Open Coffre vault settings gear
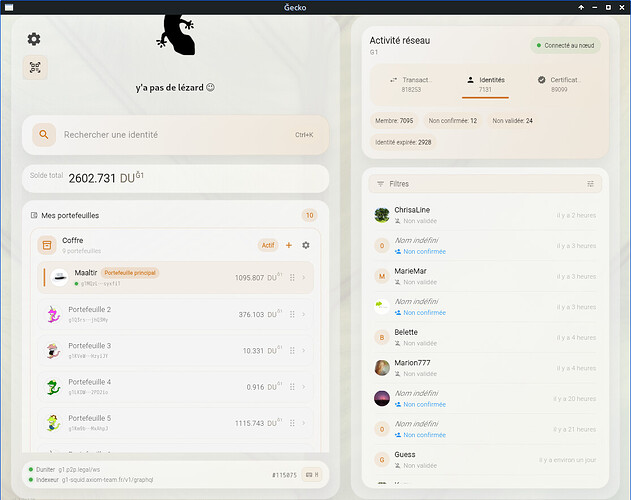 [x=306, y=245]
